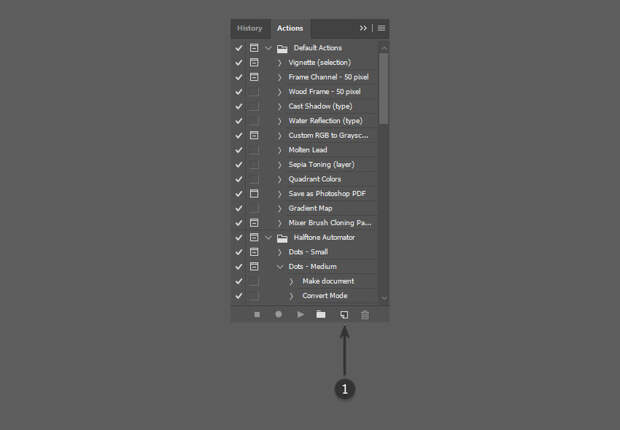This screenshot has width=620, height=430.
Task: Play the selected action
Action: click(x=300, y=314)
